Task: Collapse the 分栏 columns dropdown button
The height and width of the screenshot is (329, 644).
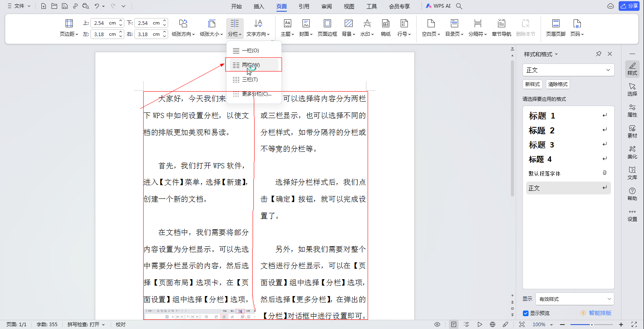Action: coord(235,28)
